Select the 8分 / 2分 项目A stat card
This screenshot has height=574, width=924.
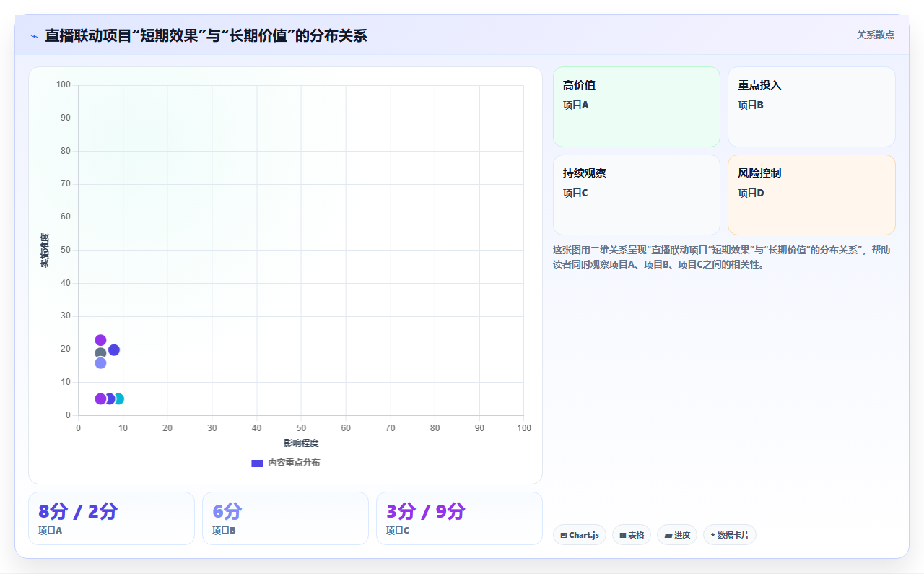[111, 518]
